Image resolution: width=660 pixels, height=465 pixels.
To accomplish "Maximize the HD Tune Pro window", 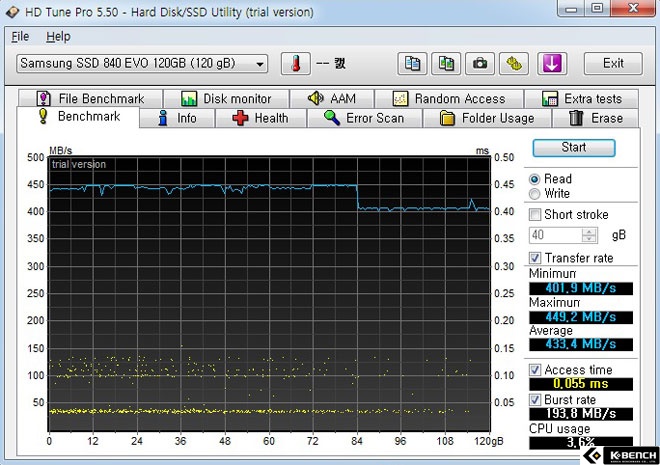I will click(597, 8).
